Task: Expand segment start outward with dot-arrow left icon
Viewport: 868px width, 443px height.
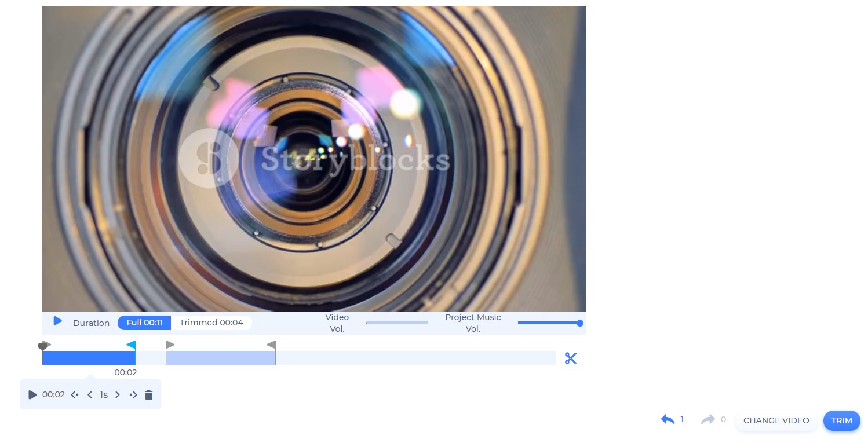Action: pyautogui.click(x=75, y=395)
